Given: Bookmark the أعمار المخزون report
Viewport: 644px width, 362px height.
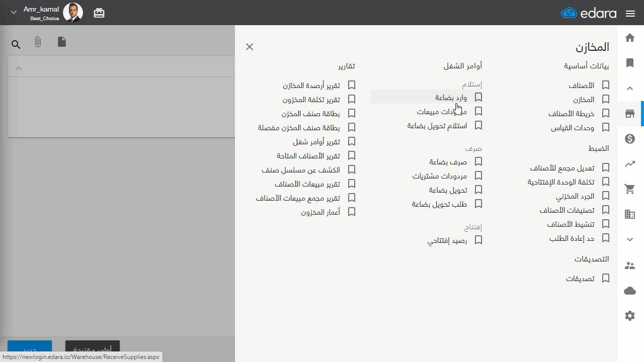Looking at the screenshot, I should 352,212.
